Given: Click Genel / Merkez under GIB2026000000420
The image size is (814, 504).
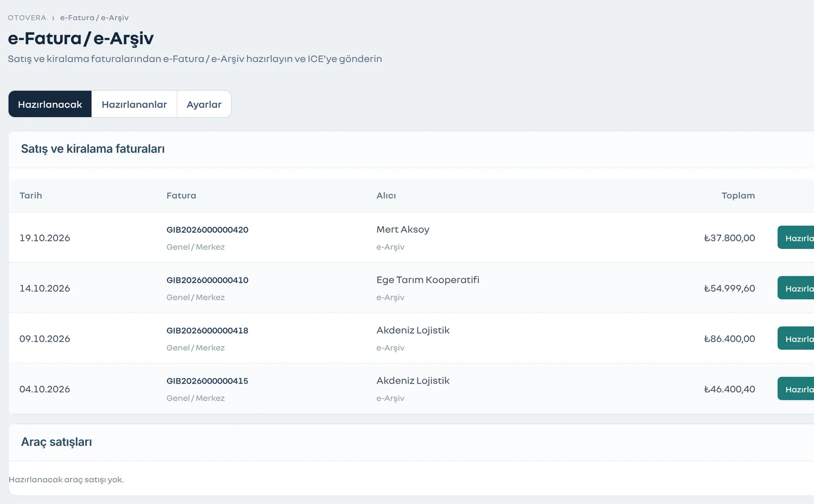Looking at the screenshot, I should tap(195, 247).
